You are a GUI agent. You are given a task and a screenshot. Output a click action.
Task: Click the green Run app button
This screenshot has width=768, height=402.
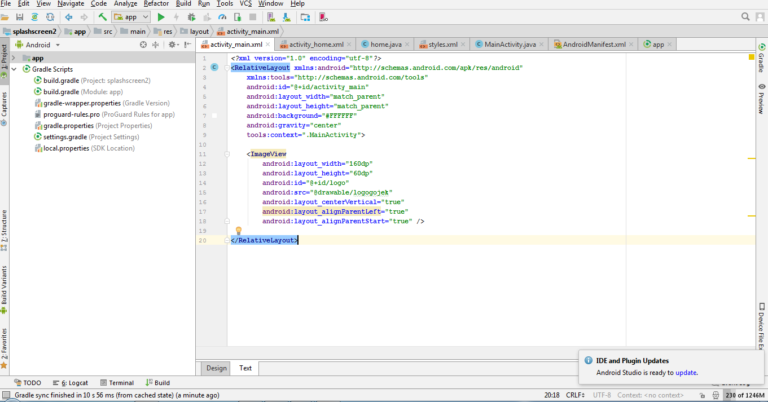[161, 17]
